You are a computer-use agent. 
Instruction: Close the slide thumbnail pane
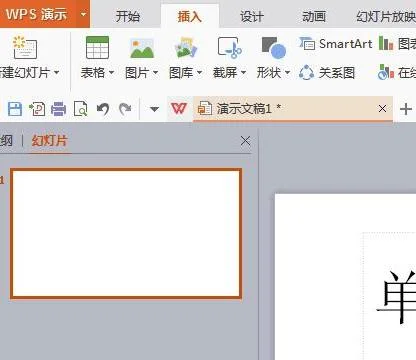246,141
